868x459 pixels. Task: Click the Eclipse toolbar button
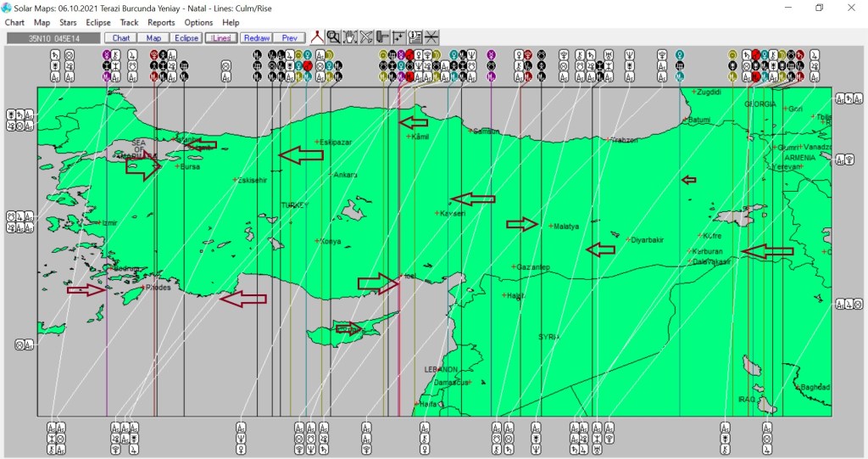tap(186, 38)
